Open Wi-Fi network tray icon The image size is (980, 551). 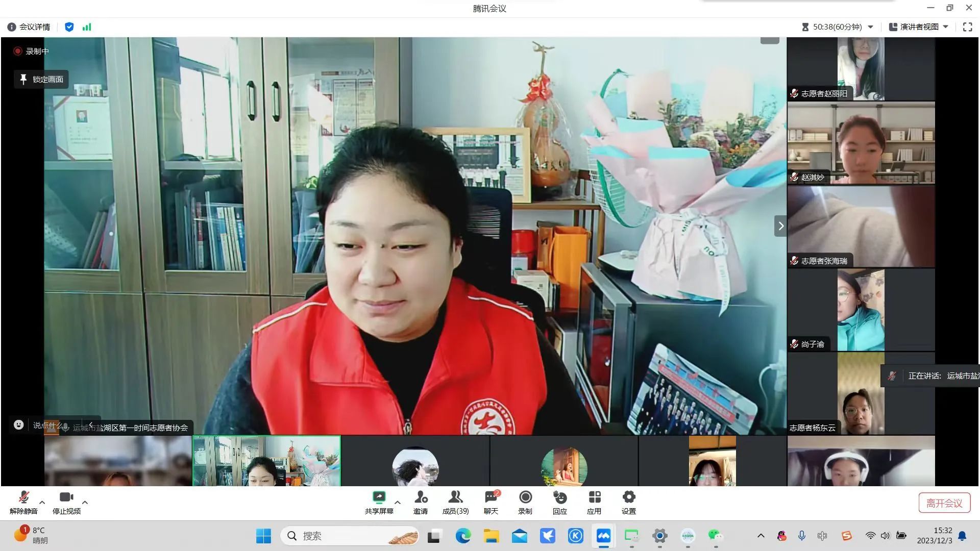click(870, 536)
